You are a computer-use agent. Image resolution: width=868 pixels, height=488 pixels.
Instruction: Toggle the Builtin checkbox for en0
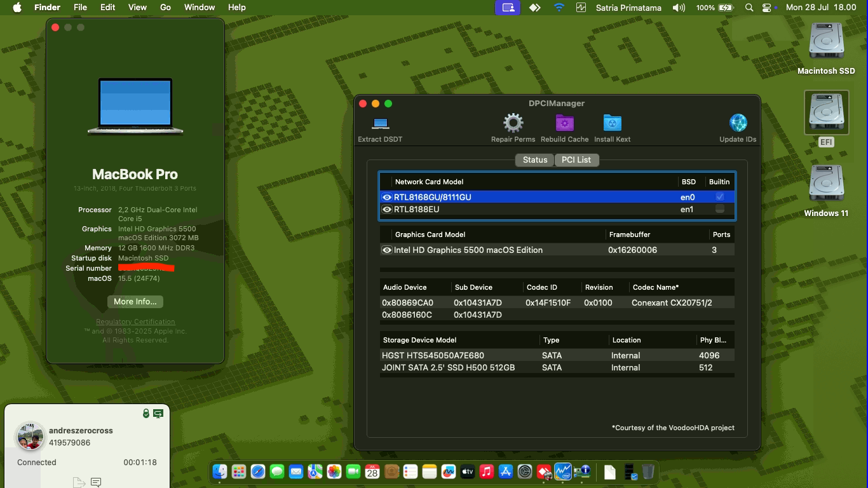720,197
